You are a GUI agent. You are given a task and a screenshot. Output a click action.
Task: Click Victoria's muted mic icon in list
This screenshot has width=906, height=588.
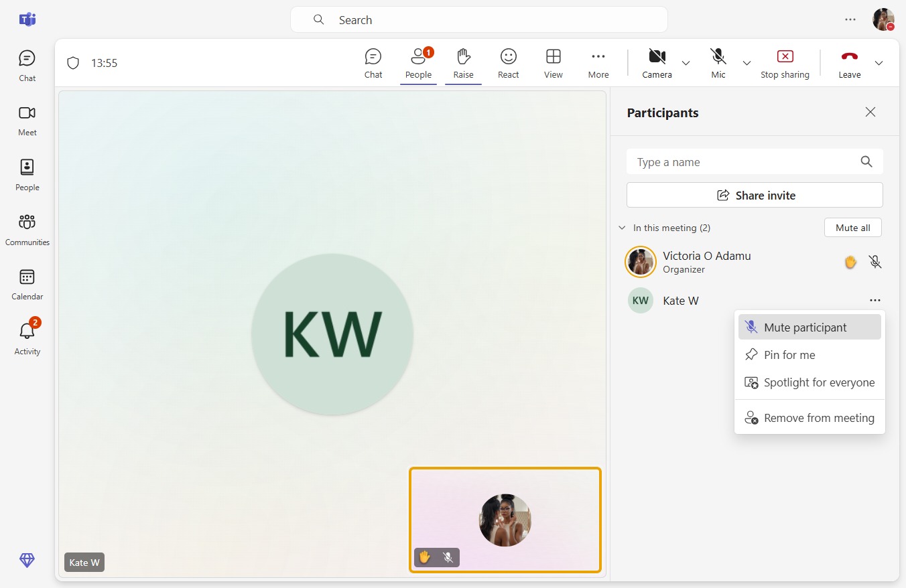point(875,262)
